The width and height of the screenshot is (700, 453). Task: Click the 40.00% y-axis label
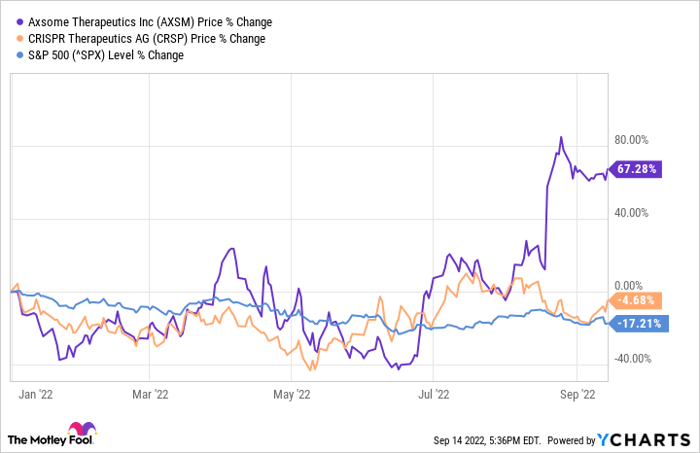[632, 213]
